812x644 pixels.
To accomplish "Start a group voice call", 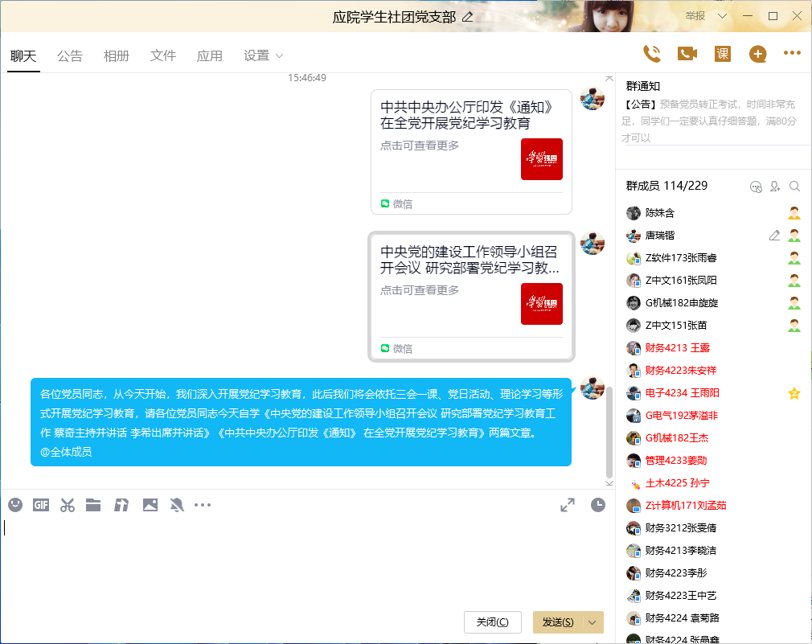I will [x=651, y=54].
